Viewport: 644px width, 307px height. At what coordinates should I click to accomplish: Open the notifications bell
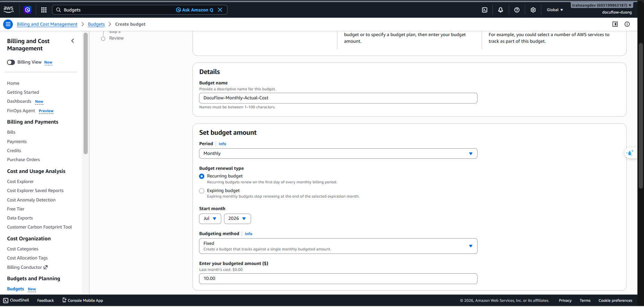coord(500,10)
